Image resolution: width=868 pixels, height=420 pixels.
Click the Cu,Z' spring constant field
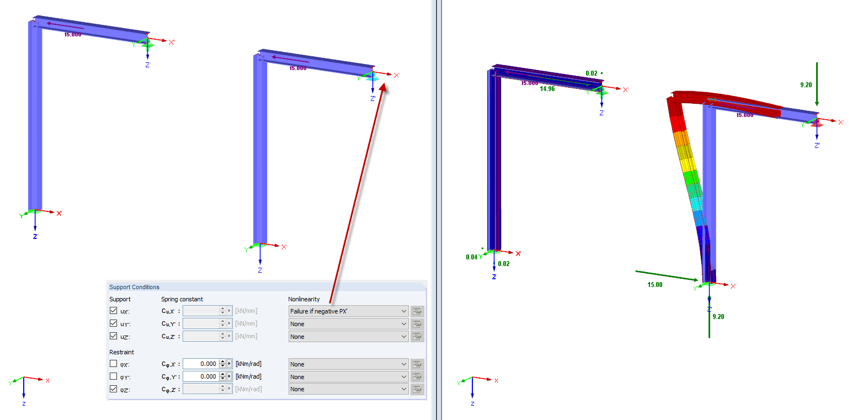pos(207,336)
